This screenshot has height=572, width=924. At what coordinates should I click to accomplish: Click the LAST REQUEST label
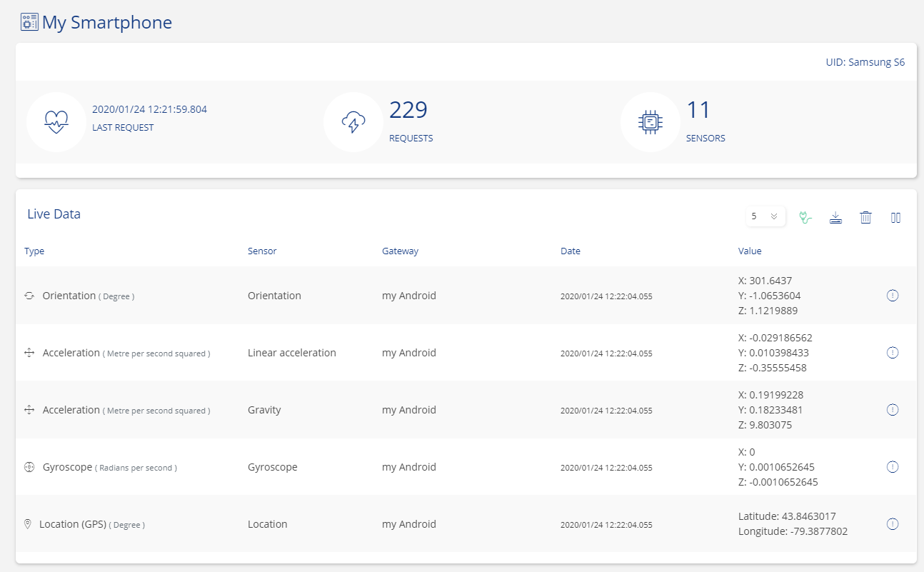[x=123, y=128]
